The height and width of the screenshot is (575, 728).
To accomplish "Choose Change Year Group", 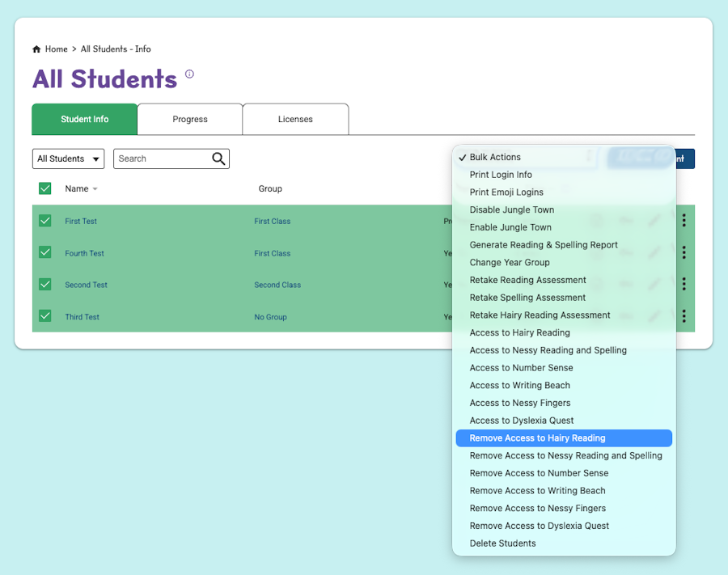I will point(564,262).
